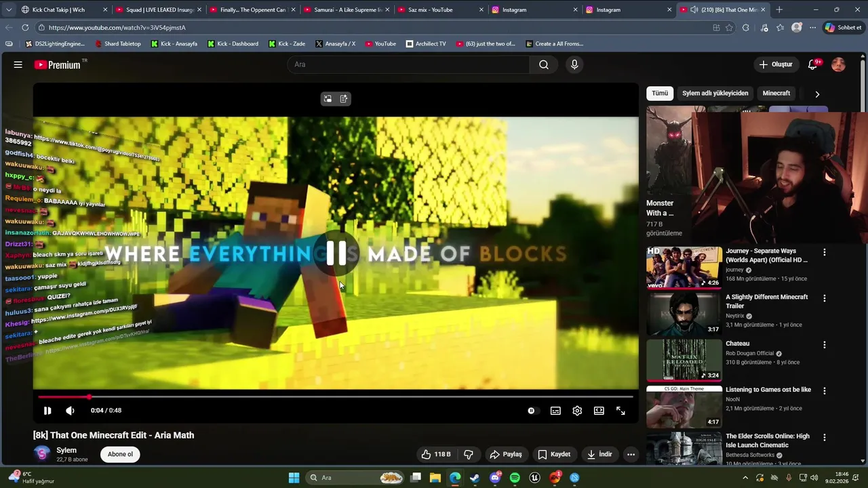Open browser settings and more ellipsis
The height and width of the screenshot is (488, 868).
[x=812, y=28]
